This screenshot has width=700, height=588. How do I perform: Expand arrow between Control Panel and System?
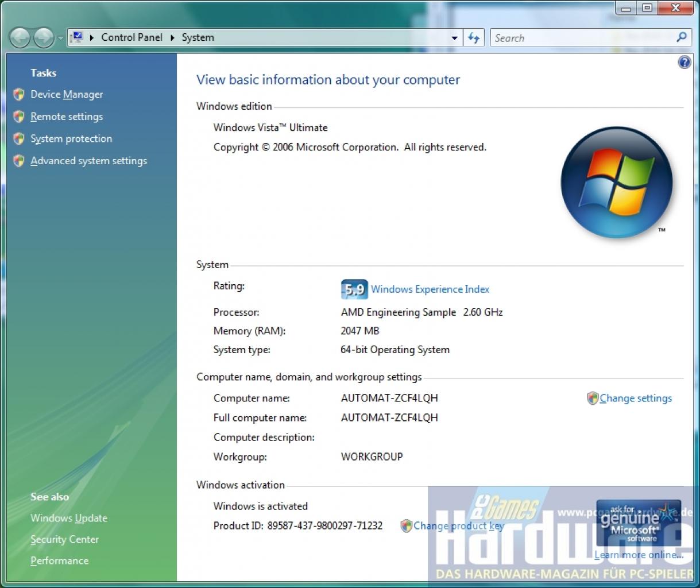(172, 38)
